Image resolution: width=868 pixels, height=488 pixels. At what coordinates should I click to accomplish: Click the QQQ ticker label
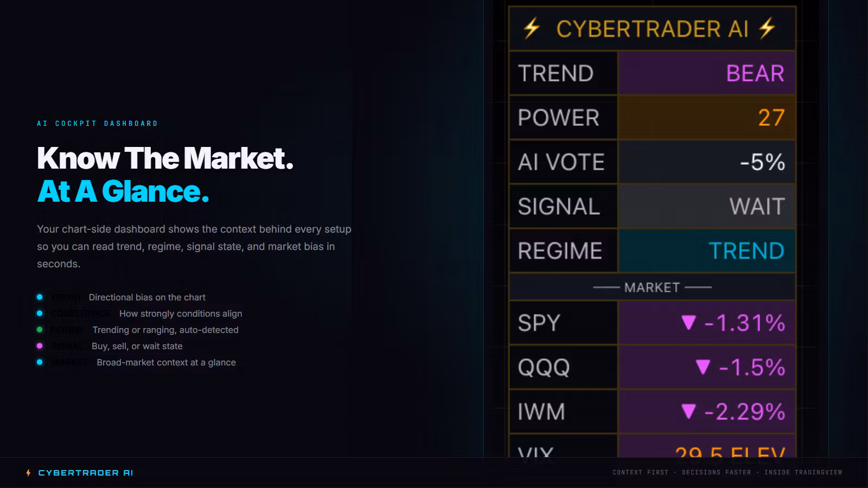tap(544, 368)
